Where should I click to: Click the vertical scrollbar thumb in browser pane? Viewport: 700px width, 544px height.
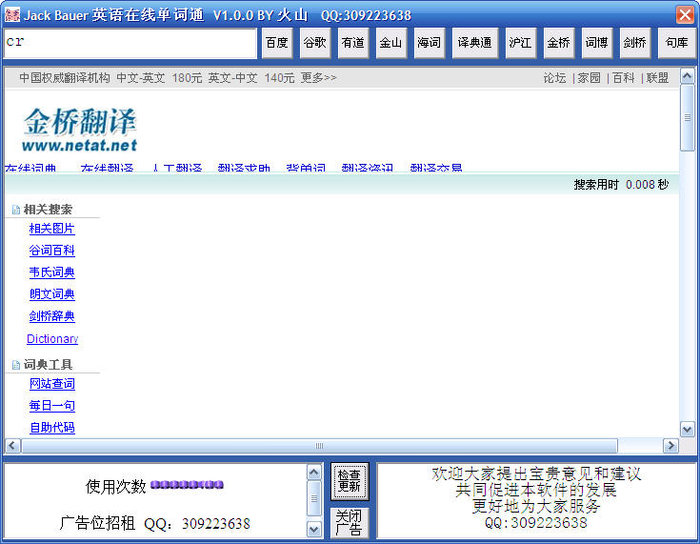pos(687,118)
